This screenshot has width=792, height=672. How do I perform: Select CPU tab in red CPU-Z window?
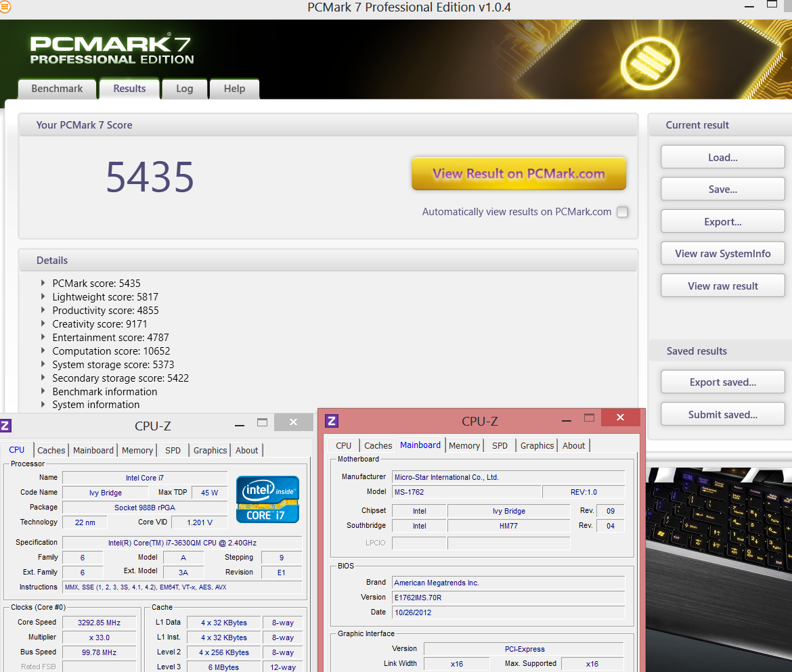pos(343,446)
